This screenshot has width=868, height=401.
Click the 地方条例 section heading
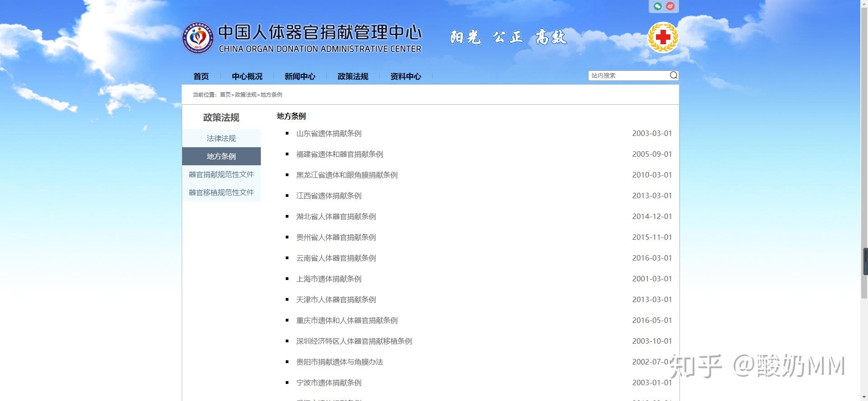point(292,117)
